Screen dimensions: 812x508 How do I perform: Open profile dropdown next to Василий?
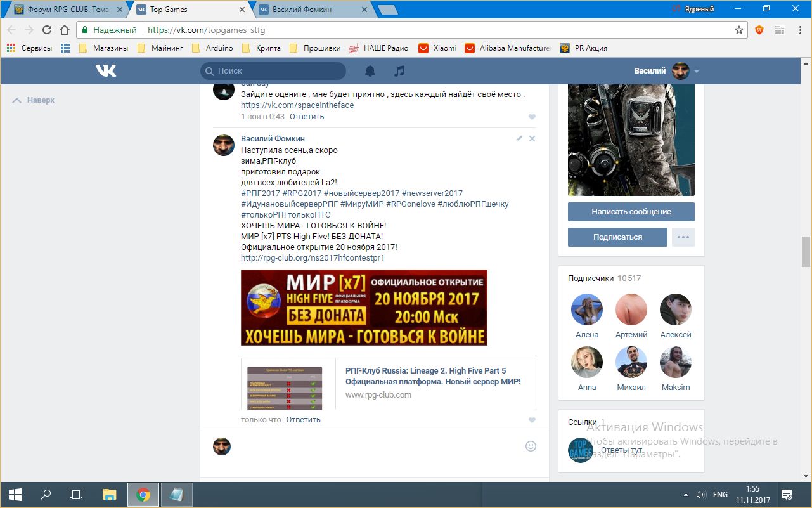(x=697, y=72)
